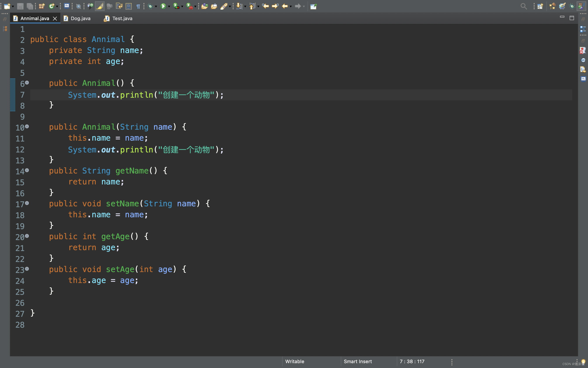The height and width of the screenshot is (368, 588).
Task: Open the New Java Class dropdown arrow
Action: pos(57,7)
